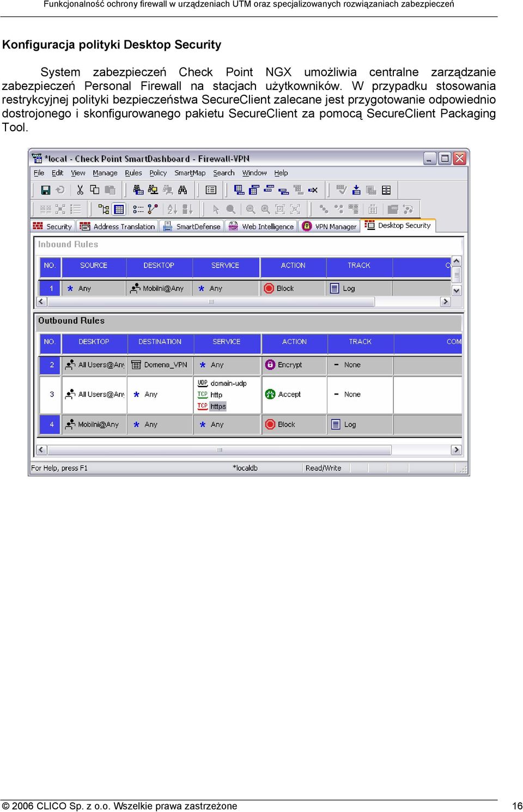This screenshot has width=523, height=812.
Task: Open the Help menu
Action: pyautogui.click(x=281, y=173)
